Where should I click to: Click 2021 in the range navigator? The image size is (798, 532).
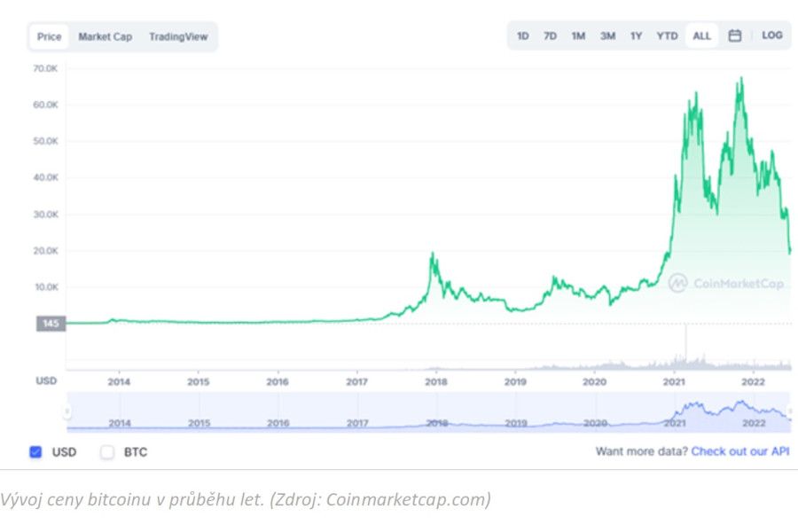pos(675,423)
